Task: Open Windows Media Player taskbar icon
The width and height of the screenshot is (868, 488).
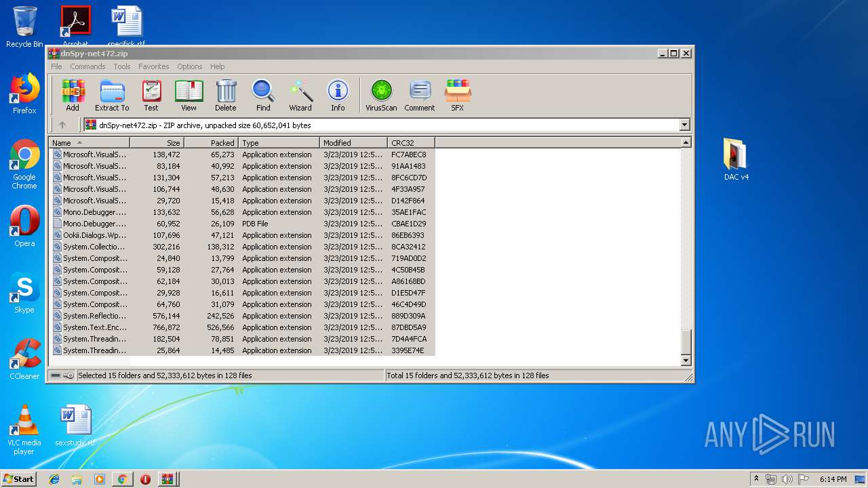Action: 100,479
